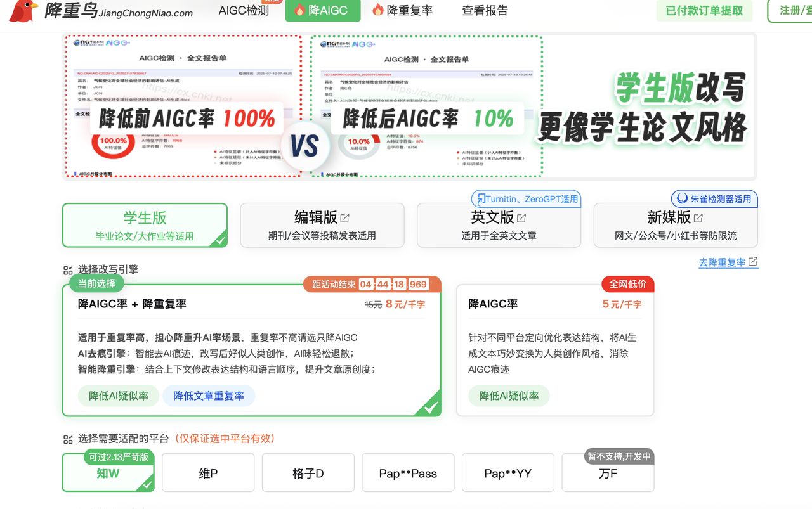The height and width of the screenshot is (509, 812).
Task: Open the 查看报告 link
Action: click(x=485, y=11)
